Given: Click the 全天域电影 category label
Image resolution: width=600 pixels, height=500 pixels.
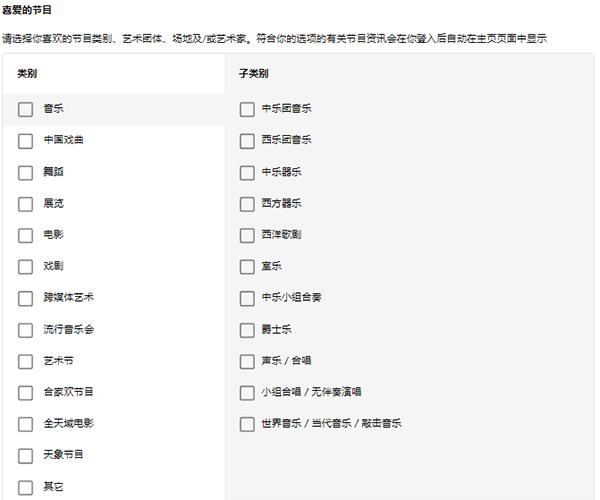Looking at the screenshot, I should coord(68,424).
